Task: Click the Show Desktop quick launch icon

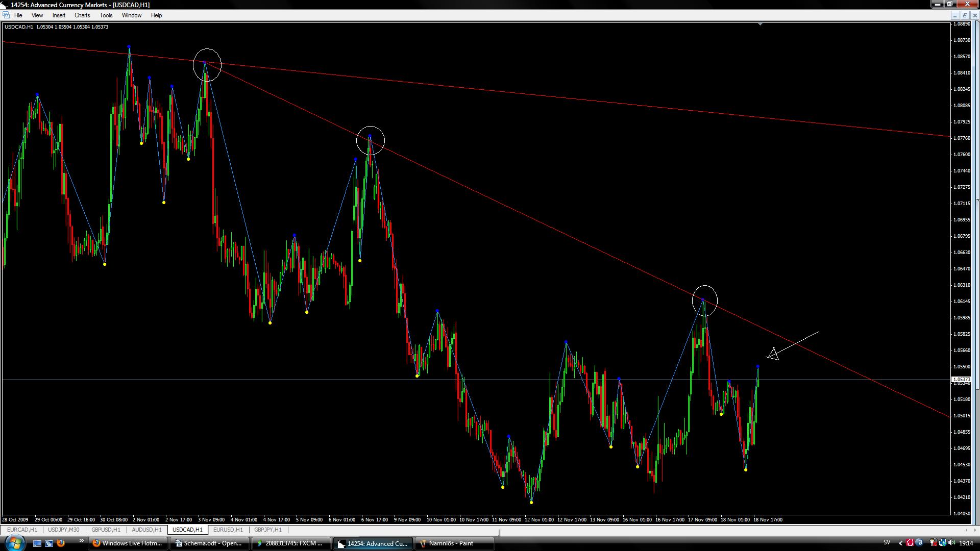Action: [x=37, y=543]
